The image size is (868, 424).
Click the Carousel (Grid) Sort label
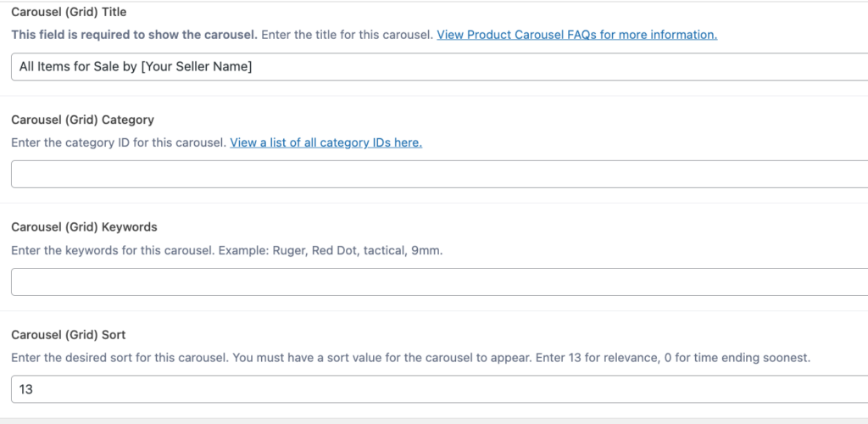coord(68,335)
